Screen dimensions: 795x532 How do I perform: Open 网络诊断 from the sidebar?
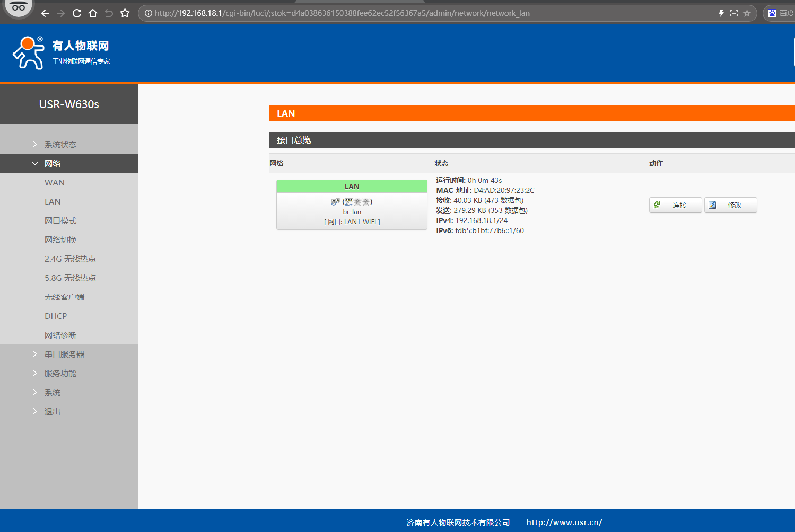click(60, 335)
